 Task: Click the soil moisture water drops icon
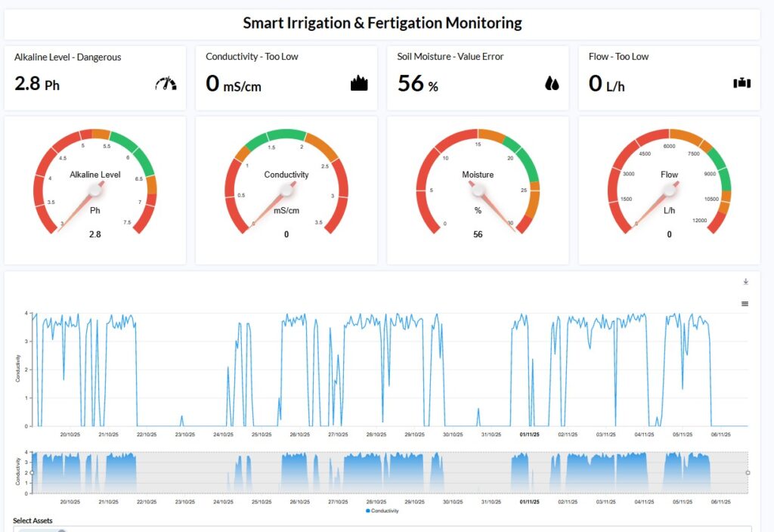click(551, 84)
